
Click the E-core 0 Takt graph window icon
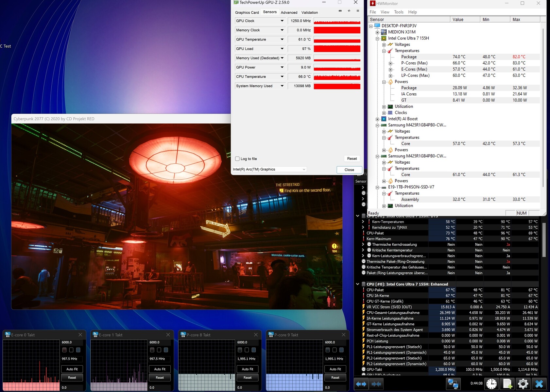[x=8, y=335]
